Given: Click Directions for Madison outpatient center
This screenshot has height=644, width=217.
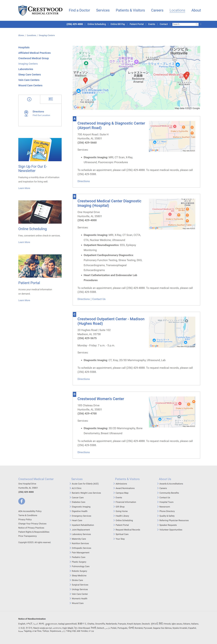Looking at the screenshot, I should 84,379.
